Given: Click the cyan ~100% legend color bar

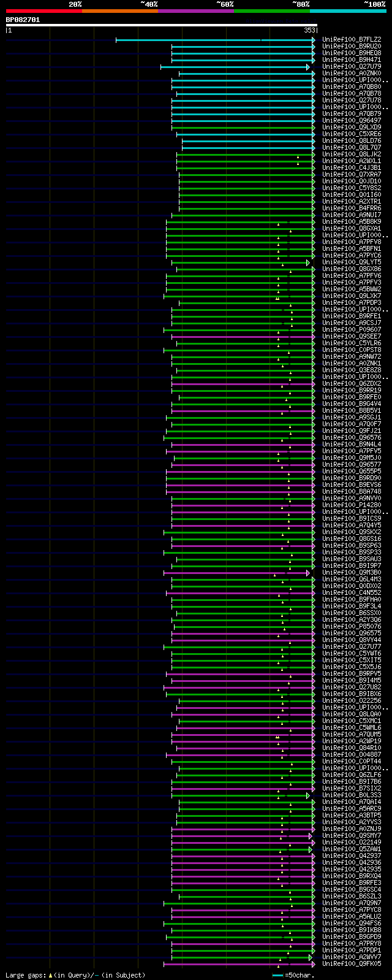Looking at the screenshot, I should coord(348,11).
